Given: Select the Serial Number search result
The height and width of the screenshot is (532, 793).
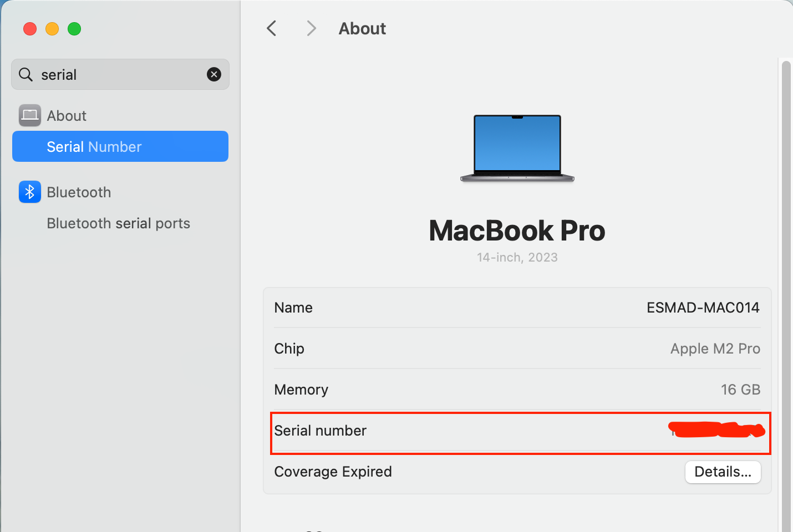Looking at the screenshot, I should [x=120, y=146].
